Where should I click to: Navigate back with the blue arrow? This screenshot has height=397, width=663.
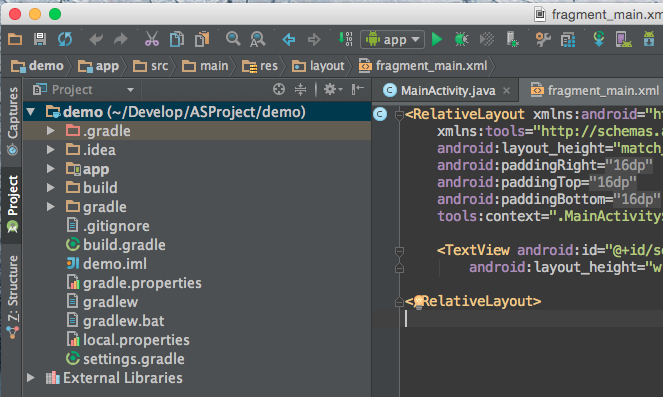(x=288, y=40)
